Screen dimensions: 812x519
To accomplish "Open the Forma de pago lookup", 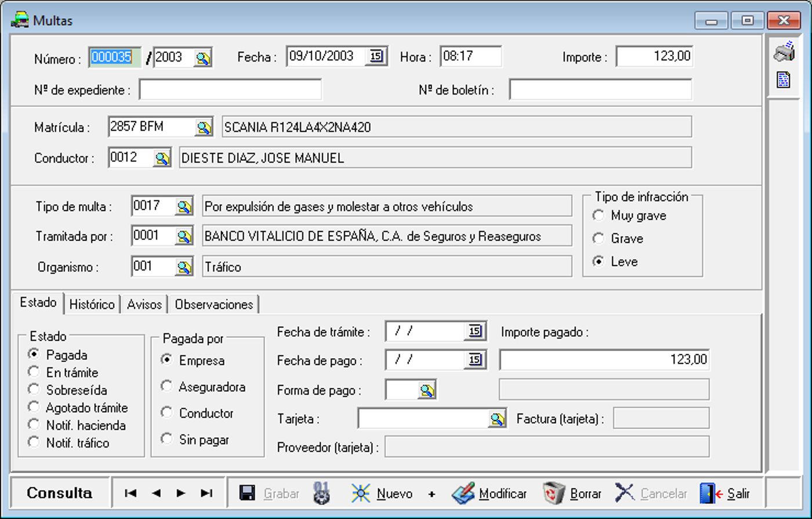I will [x=427, y=390].
